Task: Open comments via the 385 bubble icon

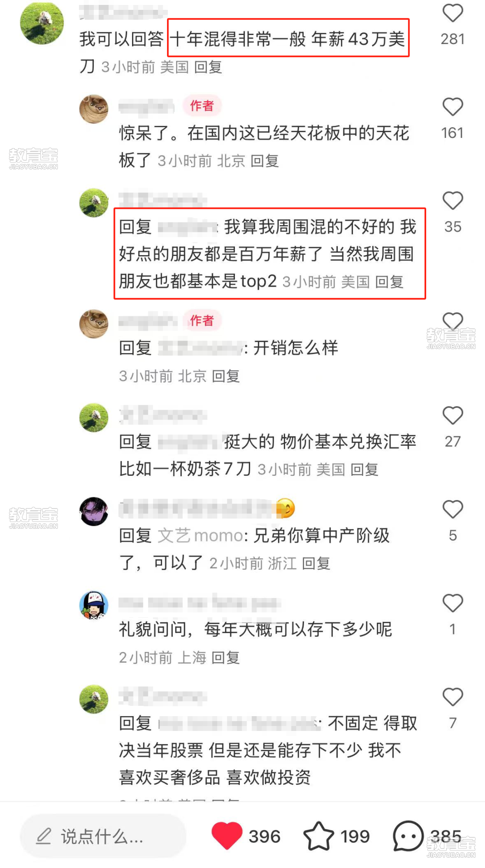Action: click(408, 836)
